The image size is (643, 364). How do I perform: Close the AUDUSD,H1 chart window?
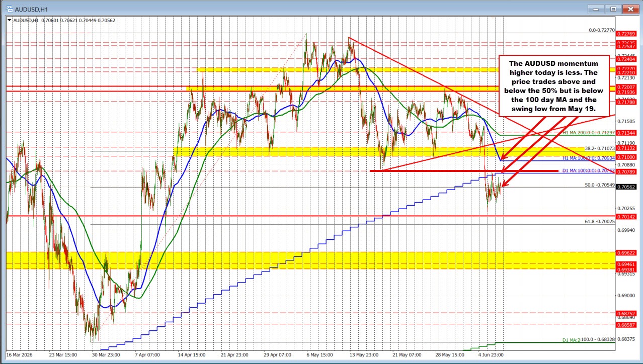pyautogui.click(x=631, y=9)
